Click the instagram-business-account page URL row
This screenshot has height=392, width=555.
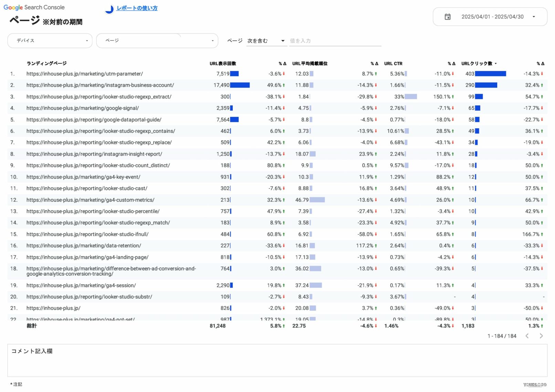[100, 85]
